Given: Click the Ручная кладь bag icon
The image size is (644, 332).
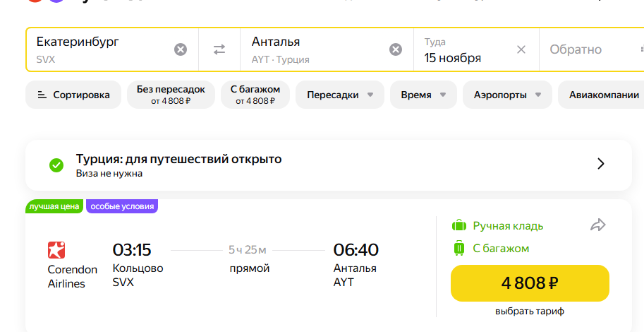Looking at the screenshot, I should 459,226.
